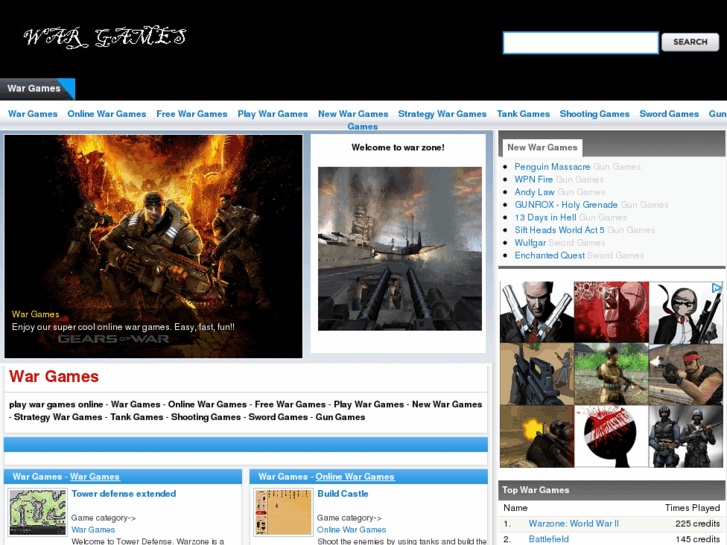Open the AdChoices icon on the ad
This screenshot has height=545, width=727.
716,288
